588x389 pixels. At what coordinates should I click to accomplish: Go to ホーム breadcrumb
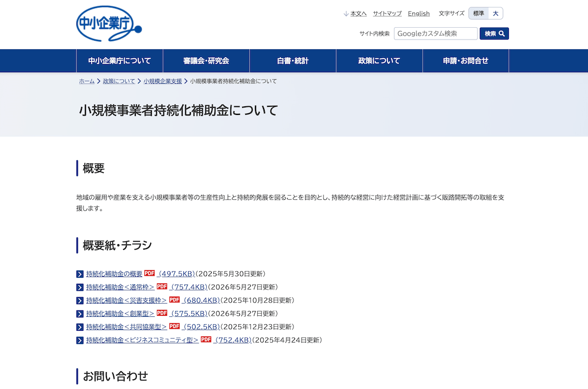(87, 81)
